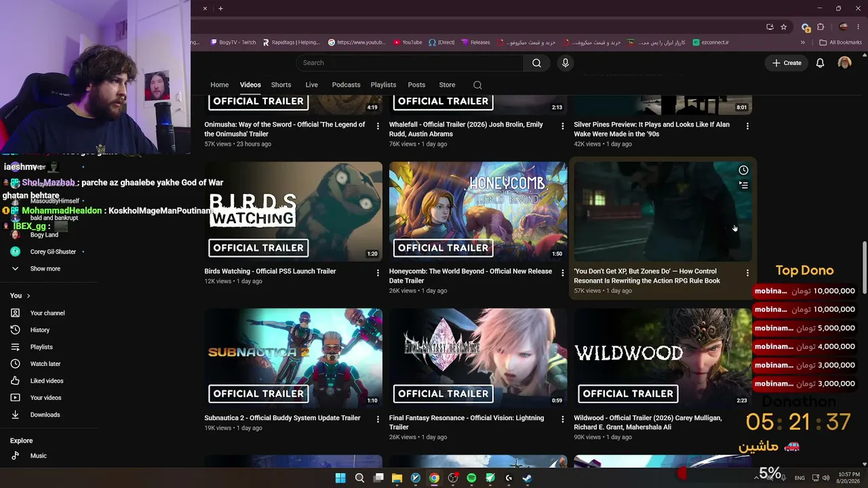Switch to Google Chrome in the taskbar
The image size is (868, 488).
(x=434, y=478)
